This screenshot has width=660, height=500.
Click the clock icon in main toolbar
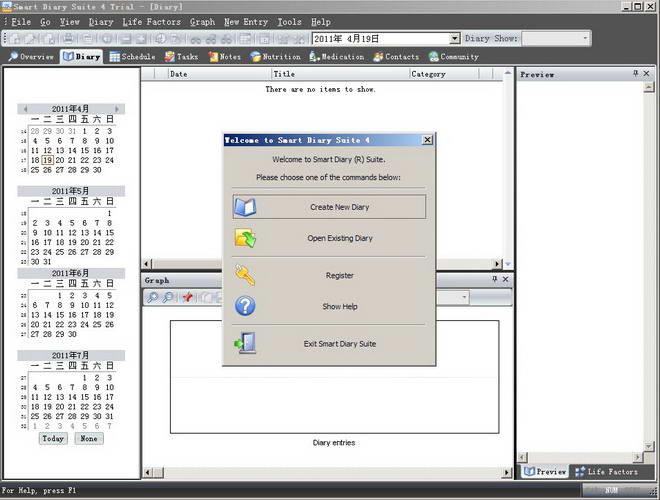pyautogui.click(x=161, y=39)
